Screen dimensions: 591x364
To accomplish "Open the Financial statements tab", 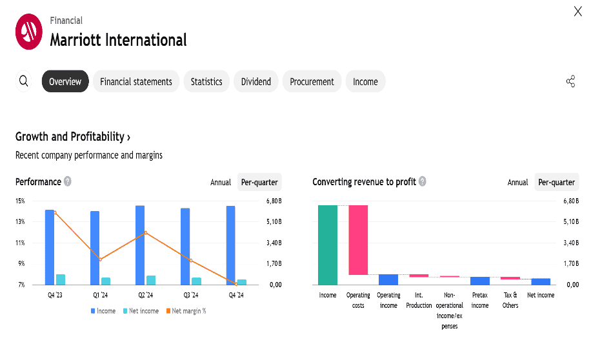I will point(136,81).
